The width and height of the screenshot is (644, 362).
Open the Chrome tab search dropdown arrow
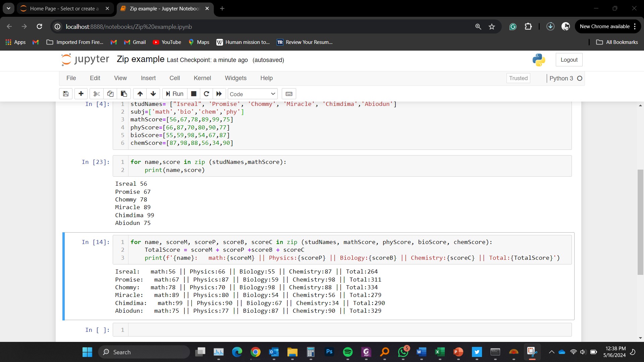(8, 8)
